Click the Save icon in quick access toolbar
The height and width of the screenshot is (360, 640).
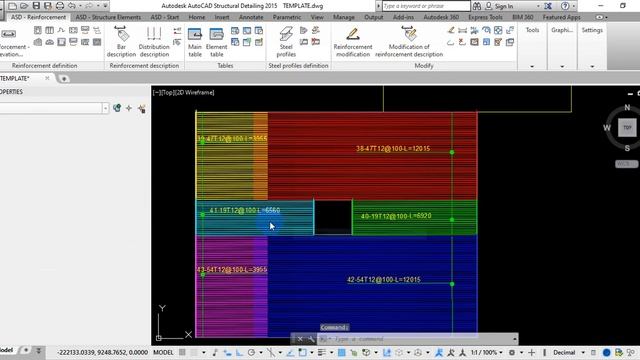click(36, 6)
